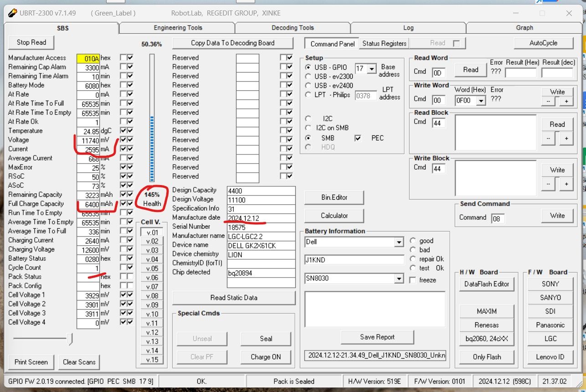The width and height of the screenshot is (586, 392).
Task: Select the LGC firmware board
Action: pyautogui.click(x=550, y=339)
